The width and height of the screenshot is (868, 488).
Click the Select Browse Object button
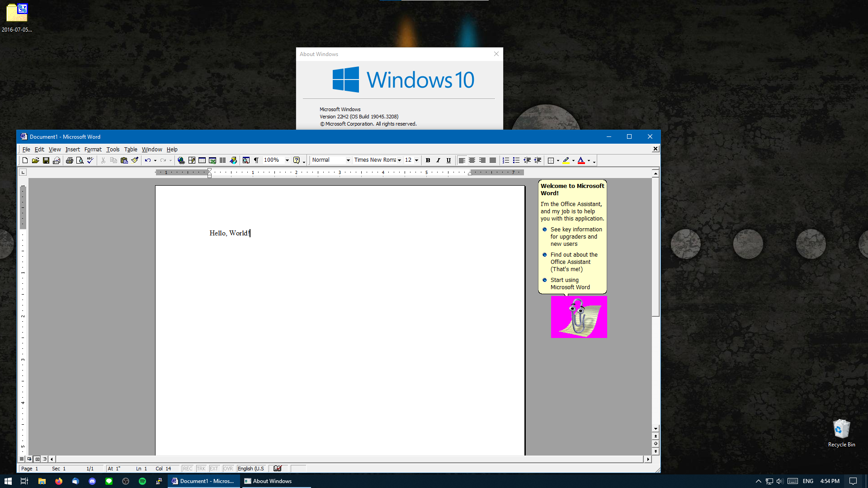pyautogui.click(x=656, y=444)
